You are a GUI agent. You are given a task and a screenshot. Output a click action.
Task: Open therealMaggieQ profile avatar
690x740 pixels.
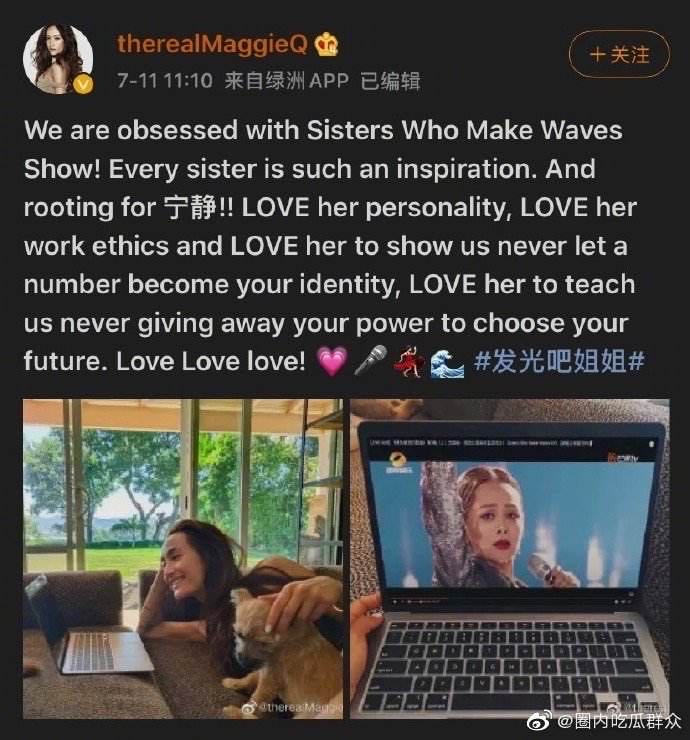coord(58,59)
